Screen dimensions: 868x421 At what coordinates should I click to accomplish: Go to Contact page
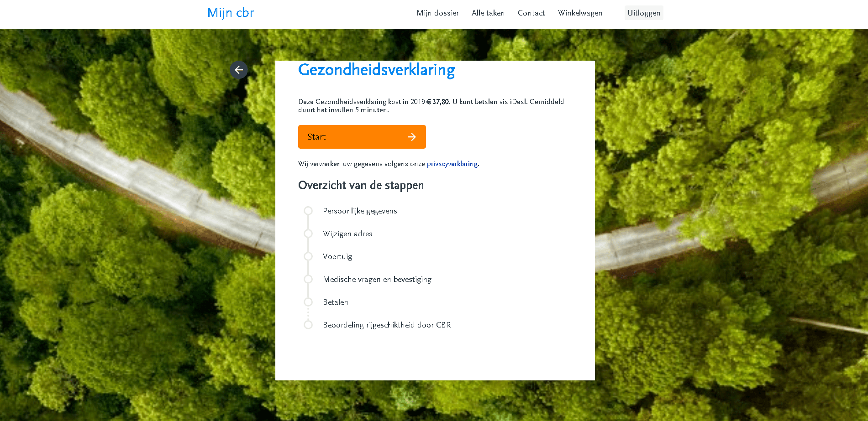point(531,13)
